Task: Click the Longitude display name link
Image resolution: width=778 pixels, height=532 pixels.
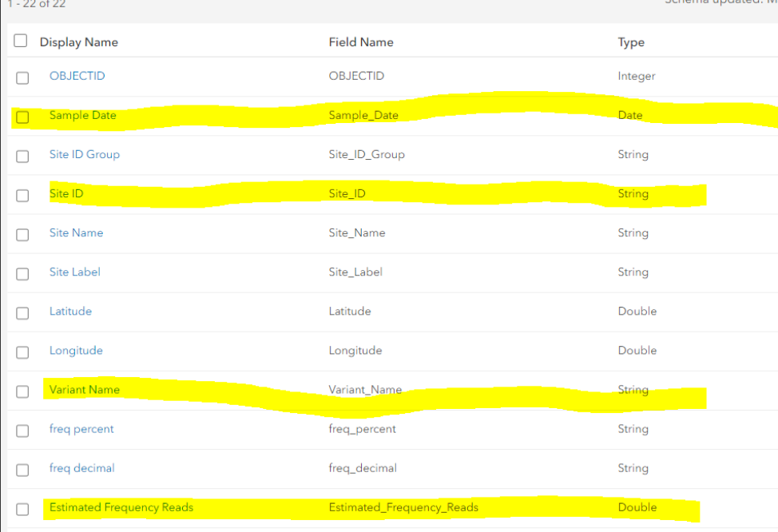Action: pos(76,350)
